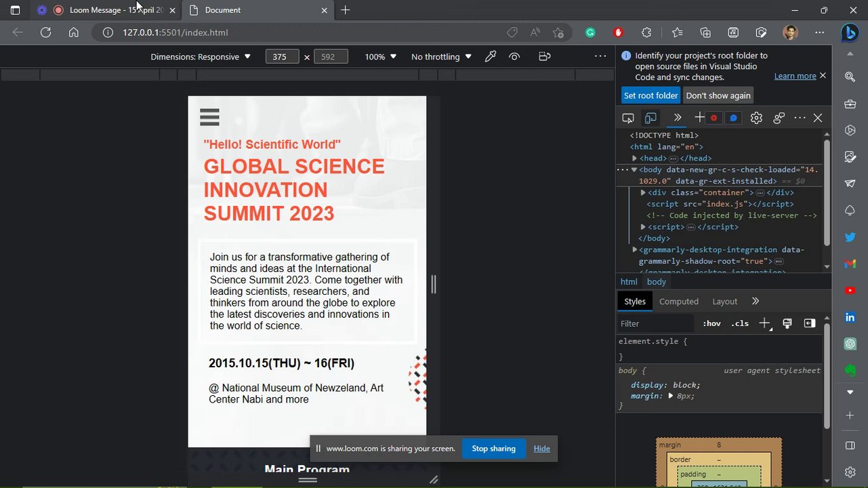Go to the browser home page
868x488 pixels.
click(74, 32)
